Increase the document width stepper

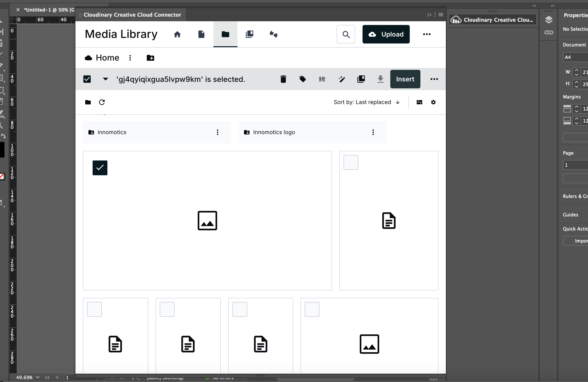pyautogui.click(x=576, y=70)
